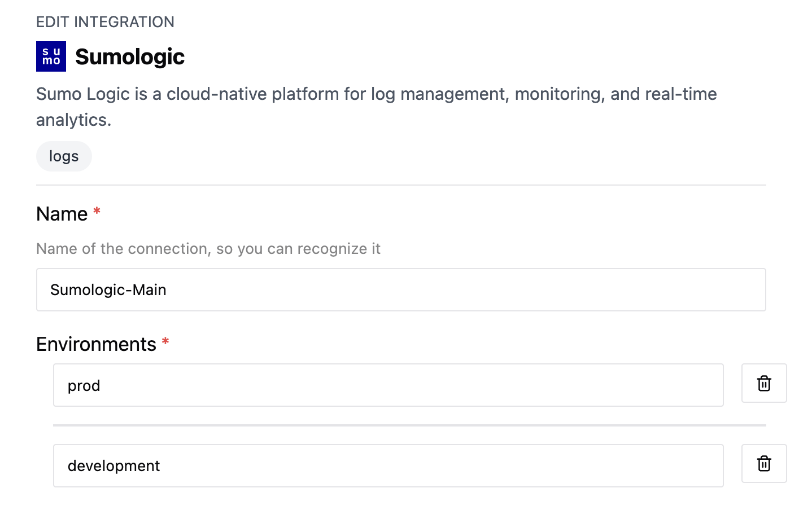Delete the prod environment with trash icon
The height and width of the screenshot is (510, 812).
click(x=763, y=383)
